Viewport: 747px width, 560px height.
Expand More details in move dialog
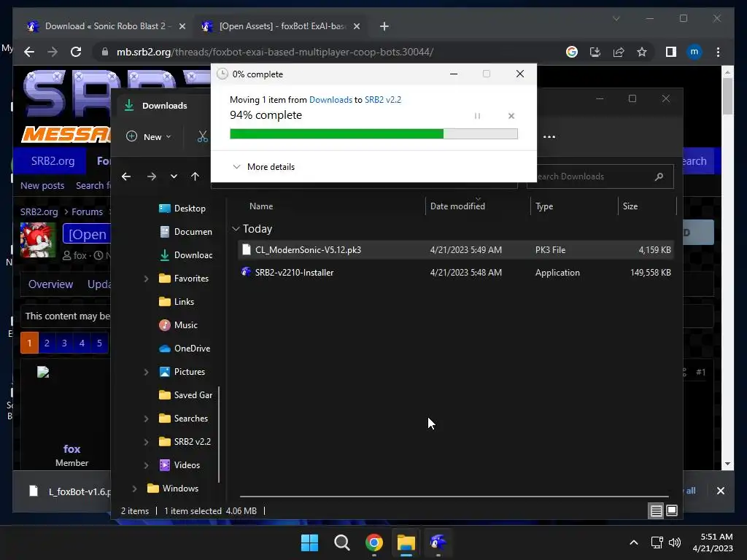click(263, 167)
